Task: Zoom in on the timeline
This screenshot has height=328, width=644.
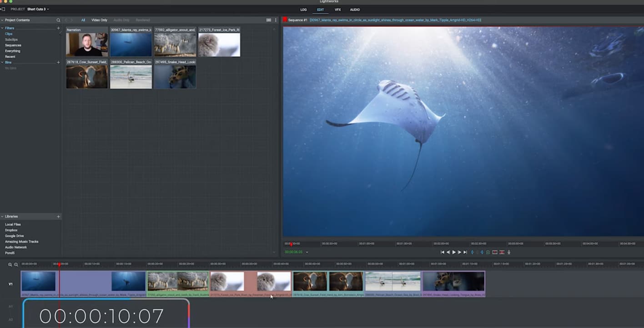Action: (10, 264)
